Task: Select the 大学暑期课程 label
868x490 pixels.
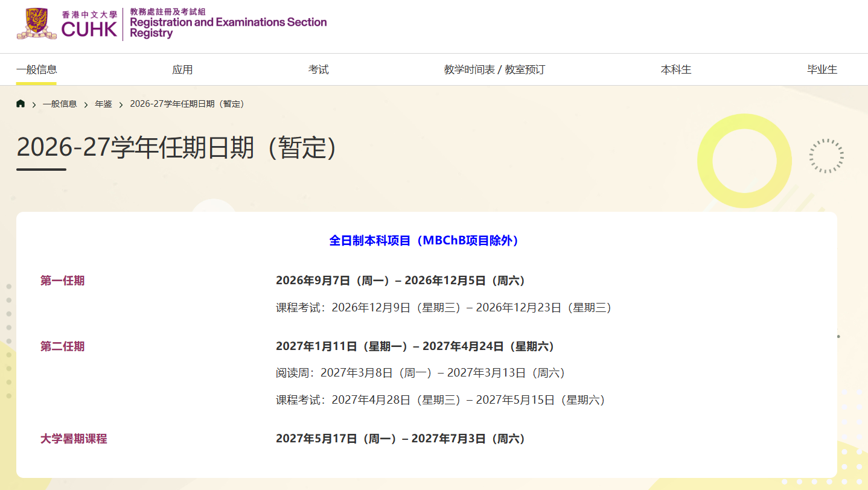Action: [x=74, y=439]
